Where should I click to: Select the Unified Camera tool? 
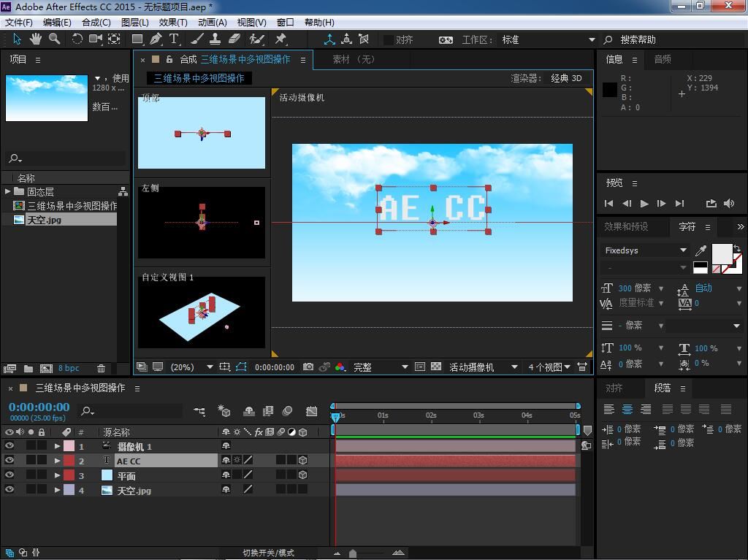(x=96, y=39)
